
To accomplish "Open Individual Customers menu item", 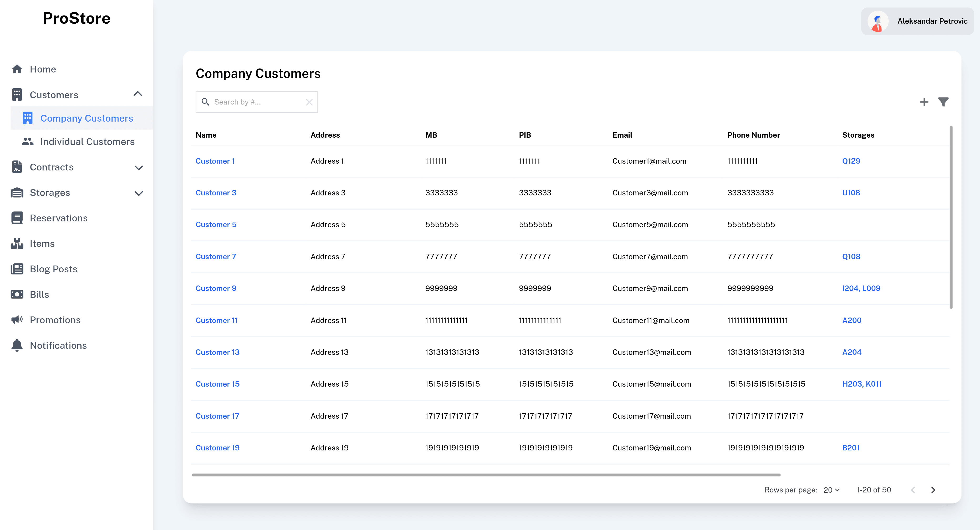I will [x=82, y=142].
